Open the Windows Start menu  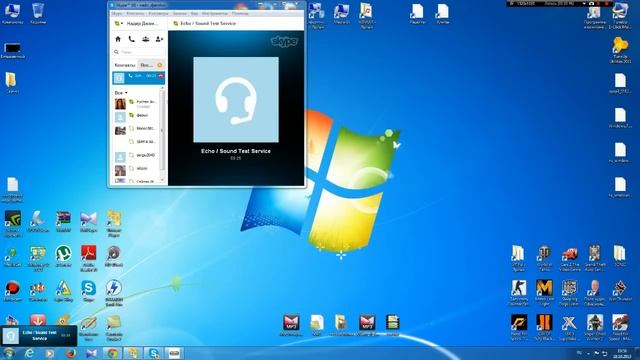tap(8, 353)
